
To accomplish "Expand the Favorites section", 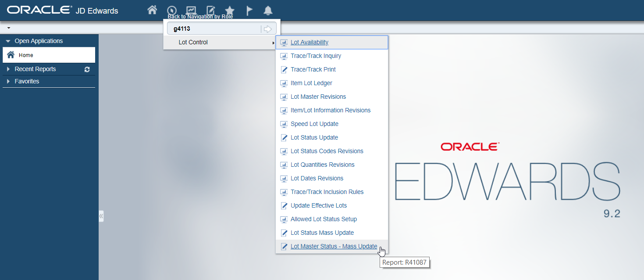I will point(8,82).
